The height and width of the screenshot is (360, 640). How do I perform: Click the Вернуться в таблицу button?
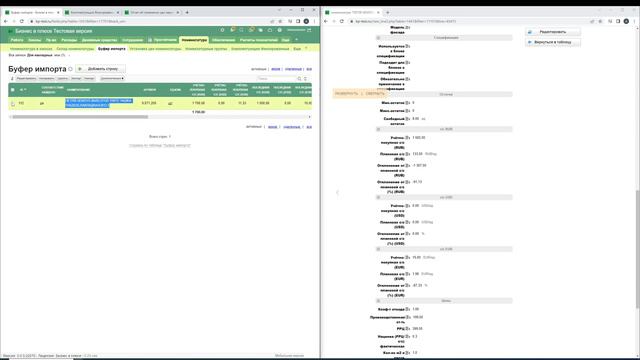pyautogui.click(x=553, y=42)
